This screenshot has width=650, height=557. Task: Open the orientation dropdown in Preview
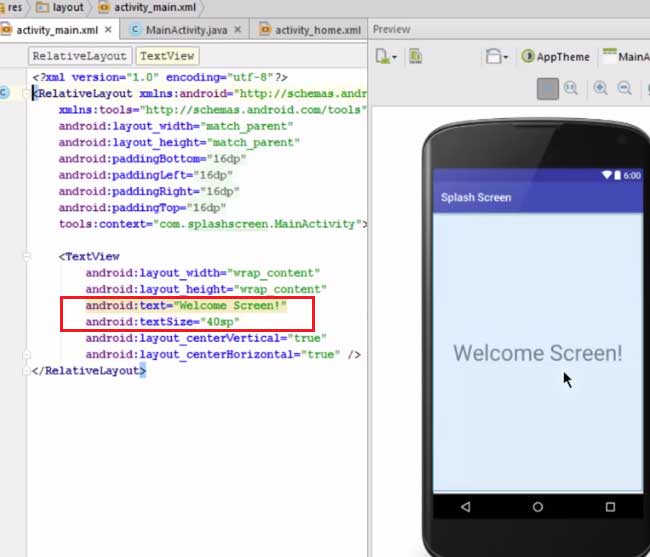(x=497, y=56)
